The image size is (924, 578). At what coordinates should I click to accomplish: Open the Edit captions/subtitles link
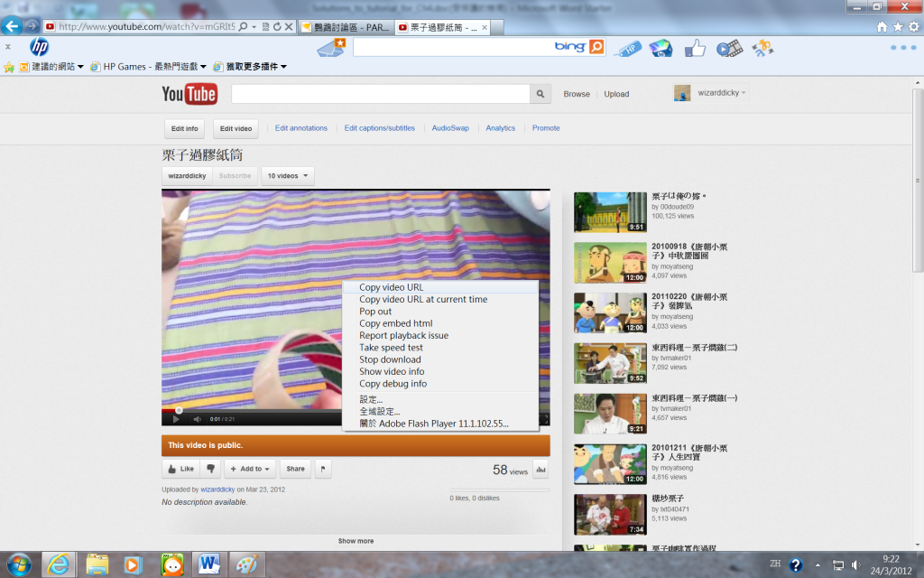coord(380,128)
